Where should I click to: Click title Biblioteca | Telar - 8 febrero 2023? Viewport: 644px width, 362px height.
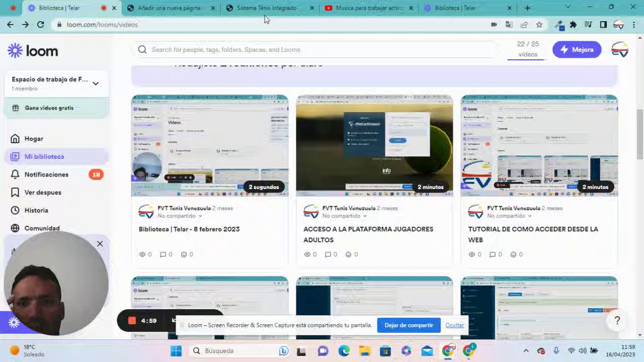click(x=189, y=229)
